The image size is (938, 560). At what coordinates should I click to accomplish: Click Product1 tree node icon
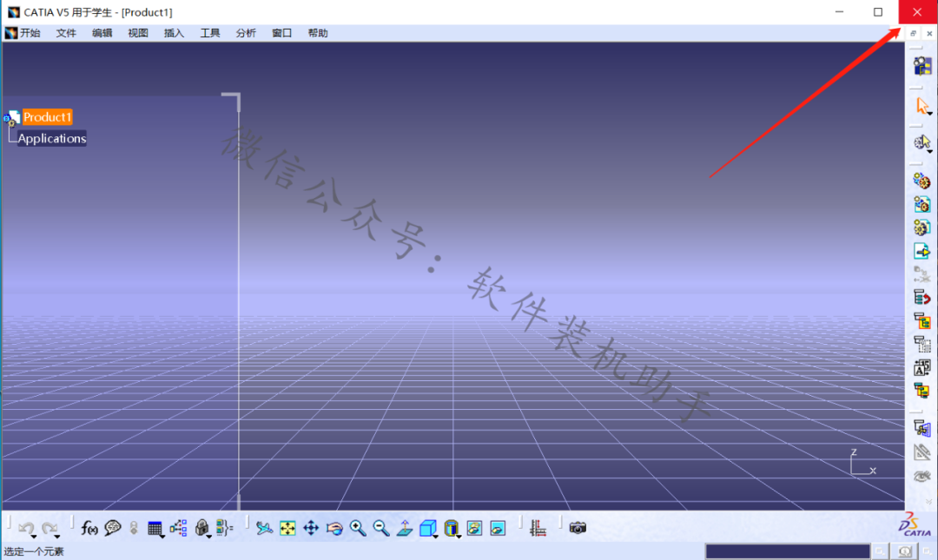tap(12, 118)
